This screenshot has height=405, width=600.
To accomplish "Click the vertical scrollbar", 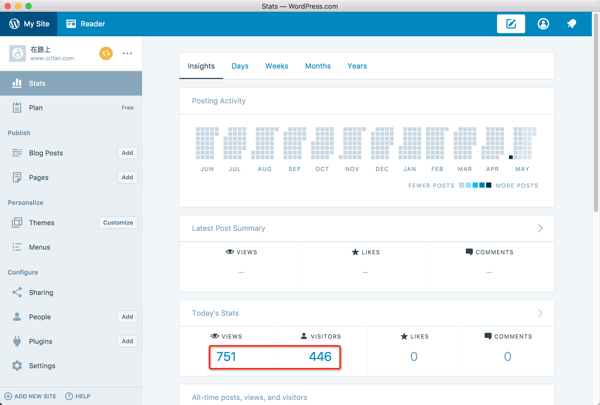I will [596, 112].
